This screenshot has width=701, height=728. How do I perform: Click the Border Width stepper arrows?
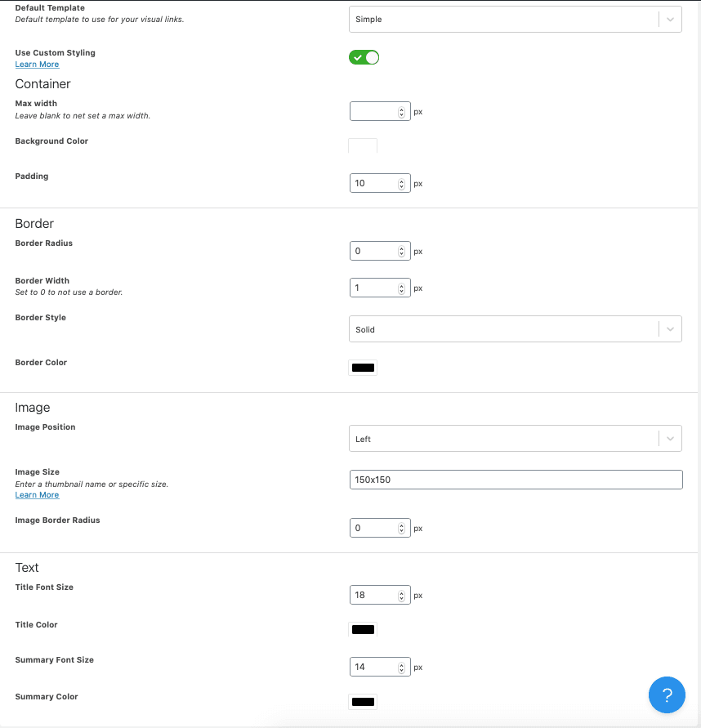point(401,288)
